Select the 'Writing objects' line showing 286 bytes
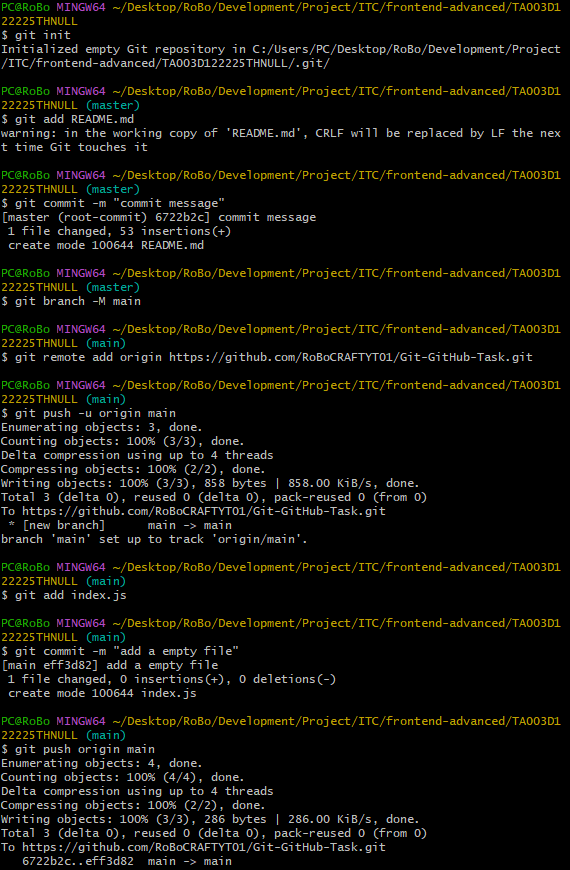Screen dimensions: 570x870 click(210, 819)
